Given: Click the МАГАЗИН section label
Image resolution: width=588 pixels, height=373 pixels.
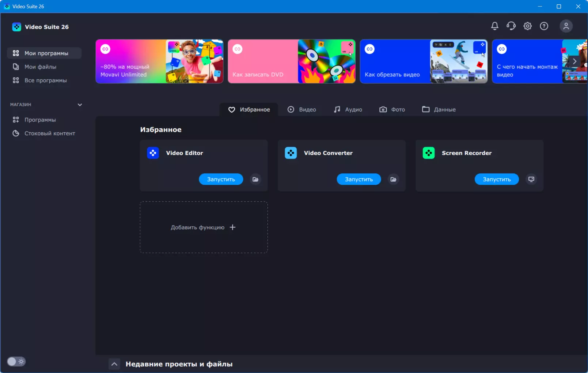Looking at the screenshot, I should coord(21,105).
